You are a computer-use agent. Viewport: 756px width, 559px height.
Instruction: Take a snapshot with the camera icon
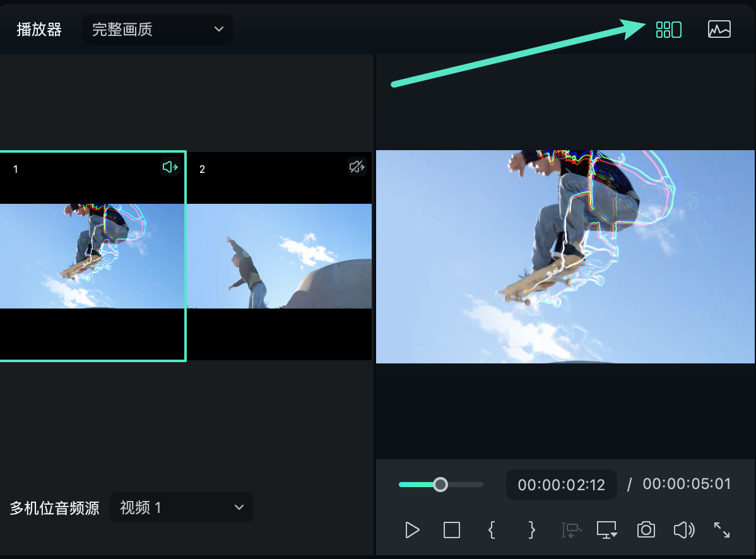(646, 530)
